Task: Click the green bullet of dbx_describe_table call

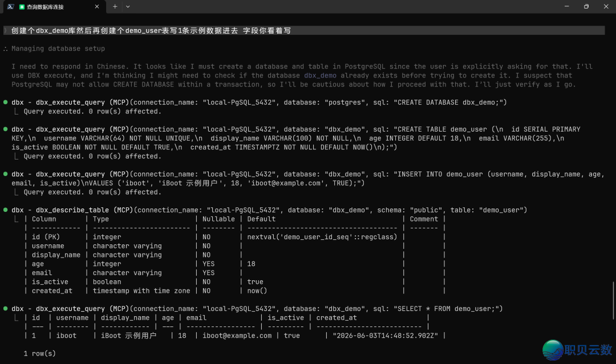Action: point(6,210)
